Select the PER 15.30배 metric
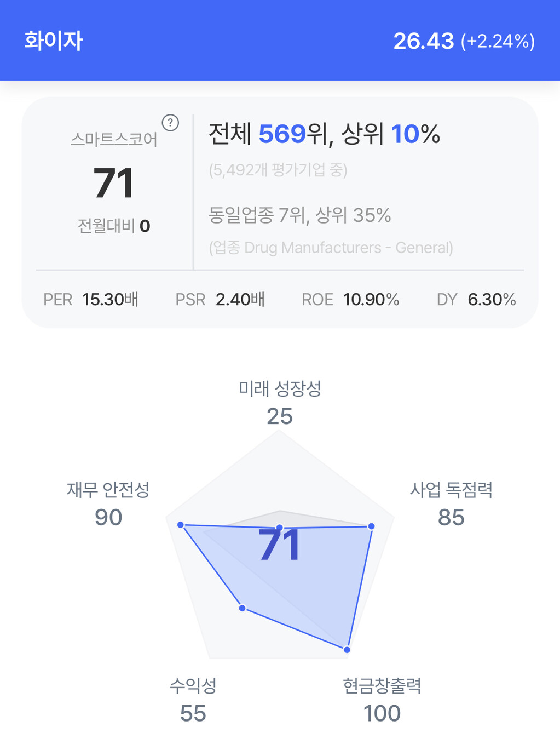This screenshot has width=560, height=750. 91,300
